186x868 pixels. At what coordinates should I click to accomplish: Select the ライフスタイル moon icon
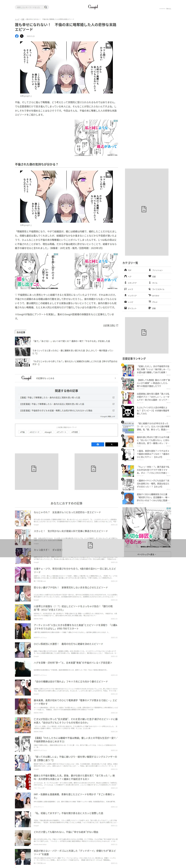150,289
